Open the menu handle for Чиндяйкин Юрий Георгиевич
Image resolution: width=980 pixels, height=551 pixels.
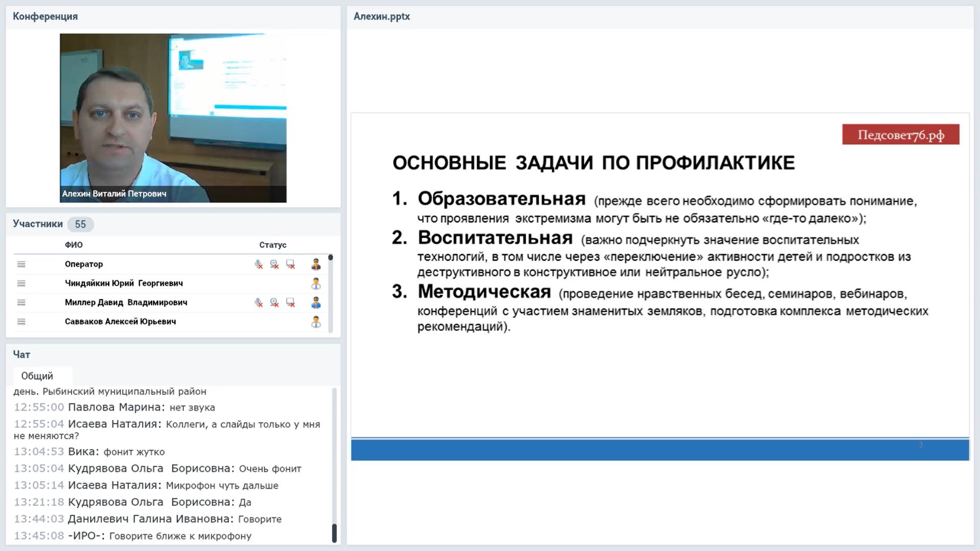click(21, 283)
